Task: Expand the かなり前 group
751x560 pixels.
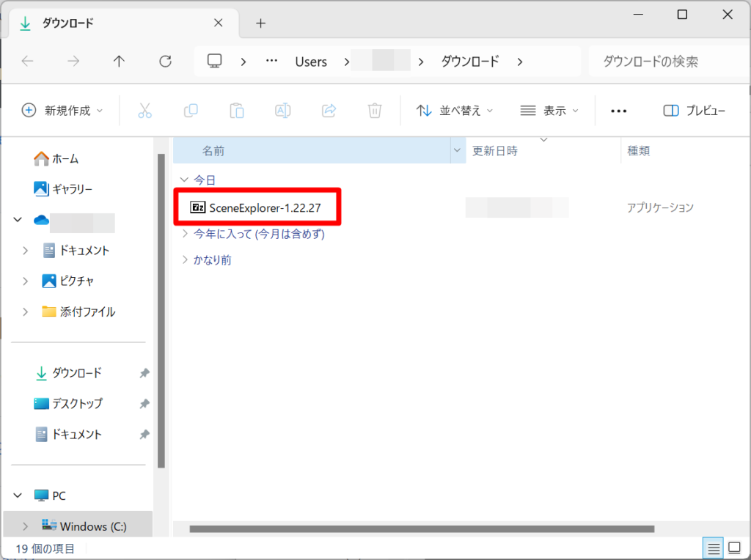Action: coord(184,259)
